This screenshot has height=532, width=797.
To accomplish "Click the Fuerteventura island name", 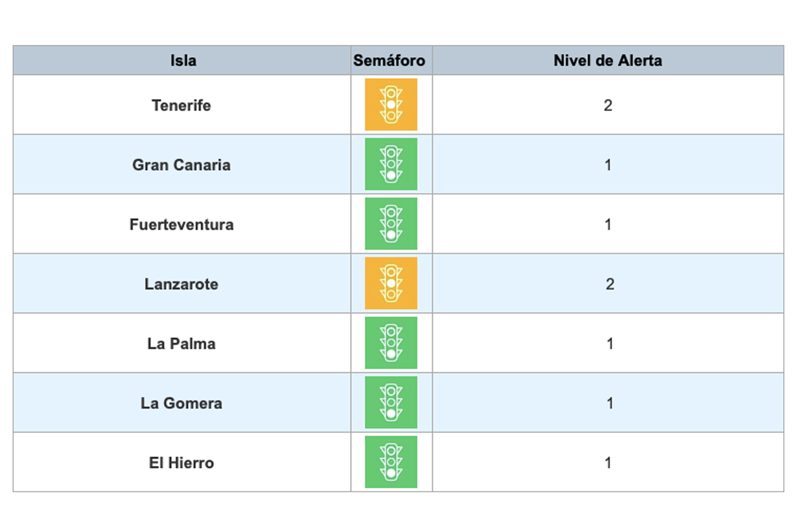I will click(x=182, y=224).
